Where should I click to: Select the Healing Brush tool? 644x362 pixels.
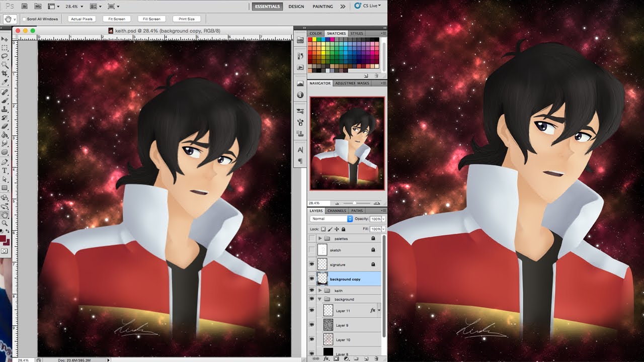[x=5, y=93]
